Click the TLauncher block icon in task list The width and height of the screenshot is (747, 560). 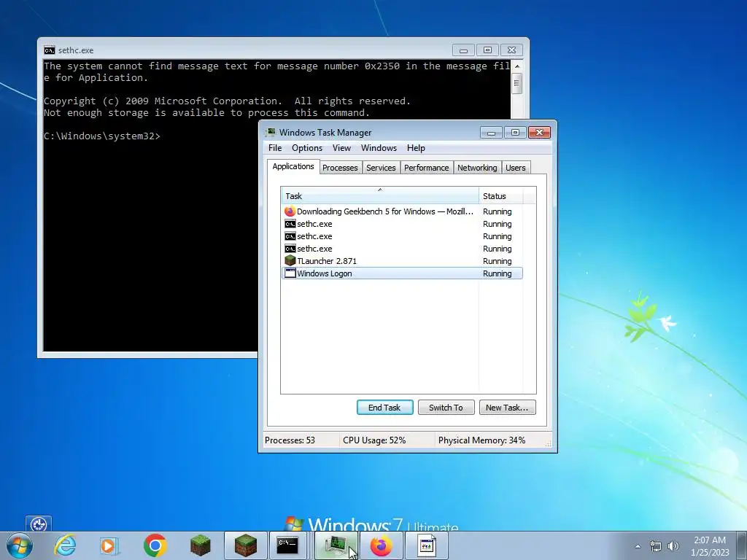tap(290, 261)
